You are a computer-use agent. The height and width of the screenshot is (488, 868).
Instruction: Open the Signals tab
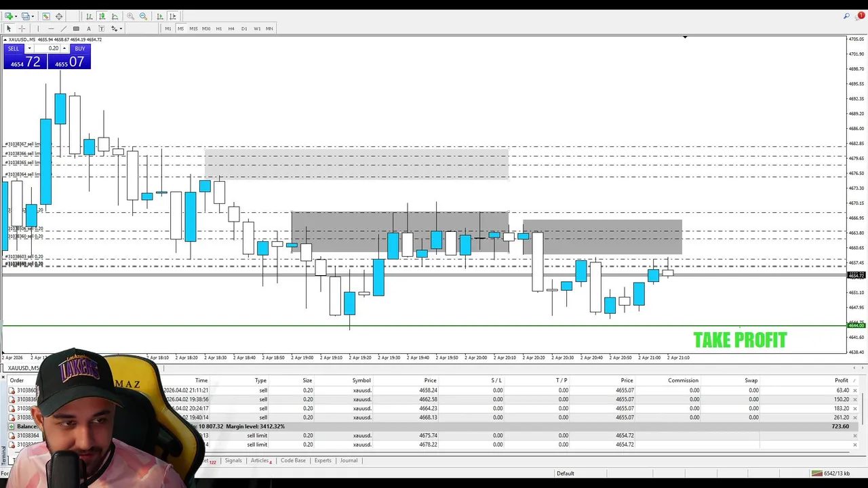(233, 461)
